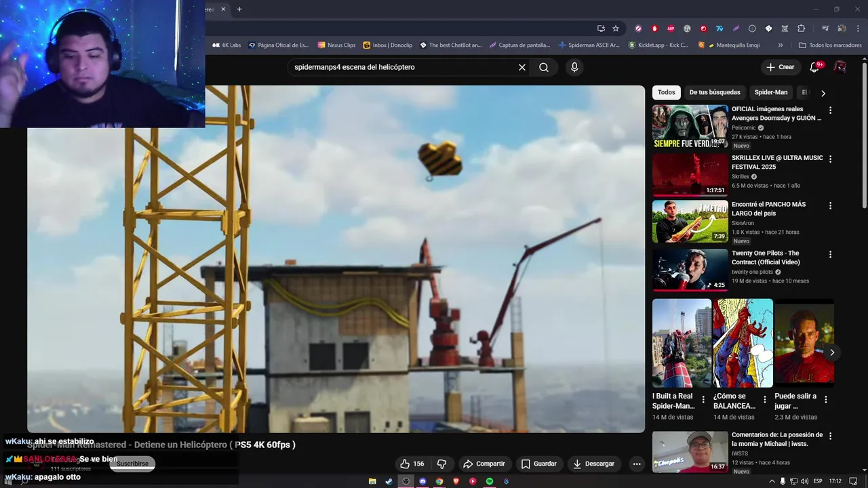Image resolution: width=868 pixels, height=488 pixels.
Task: Click the Compartir button
Action: (x=484, y=464)
